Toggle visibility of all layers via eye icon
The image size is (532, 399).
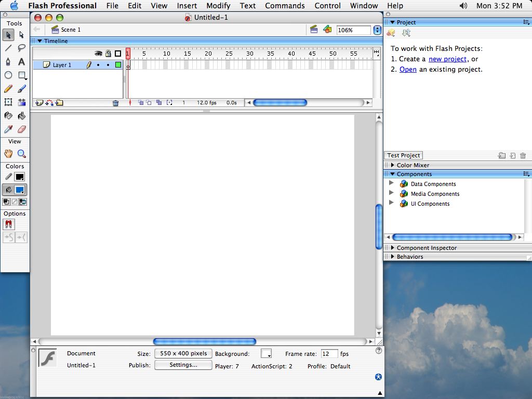[x=98, y=54]
